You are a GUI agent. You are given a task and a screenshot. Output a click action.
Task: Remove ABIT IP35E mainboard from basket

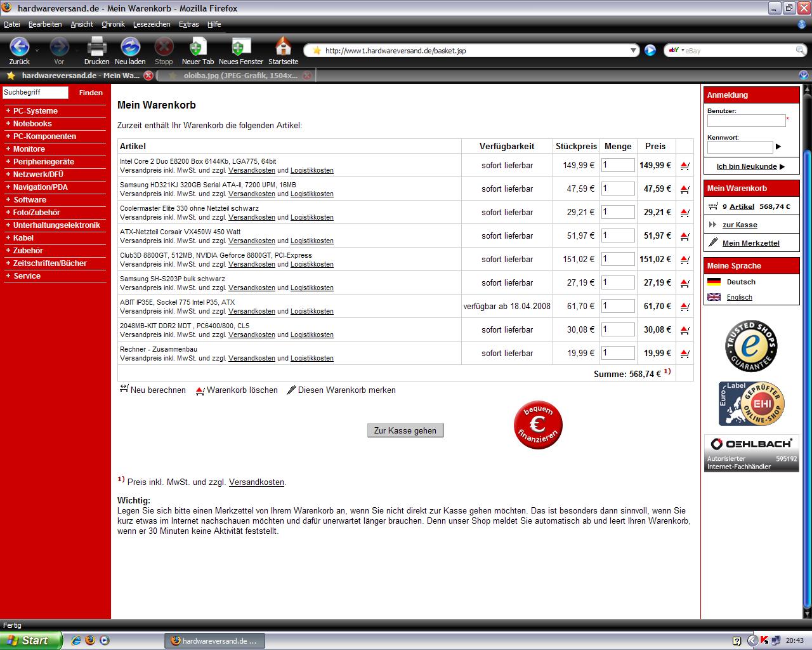click(684, 307)
